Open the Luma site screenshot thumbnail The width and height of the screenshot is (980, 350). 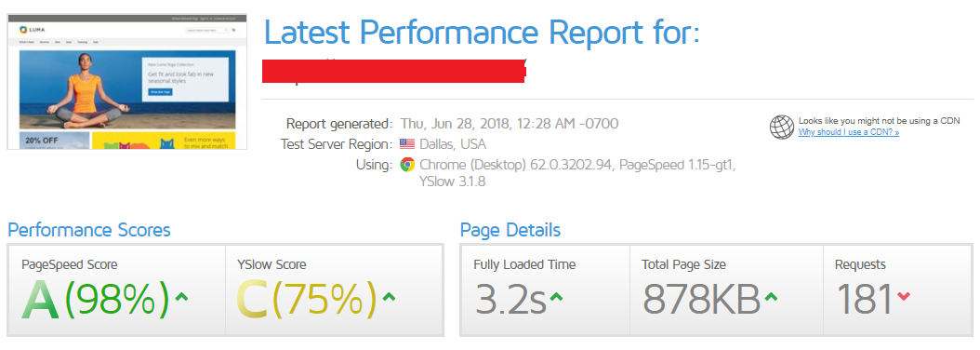pyautogui.click(x=126, y=81)
